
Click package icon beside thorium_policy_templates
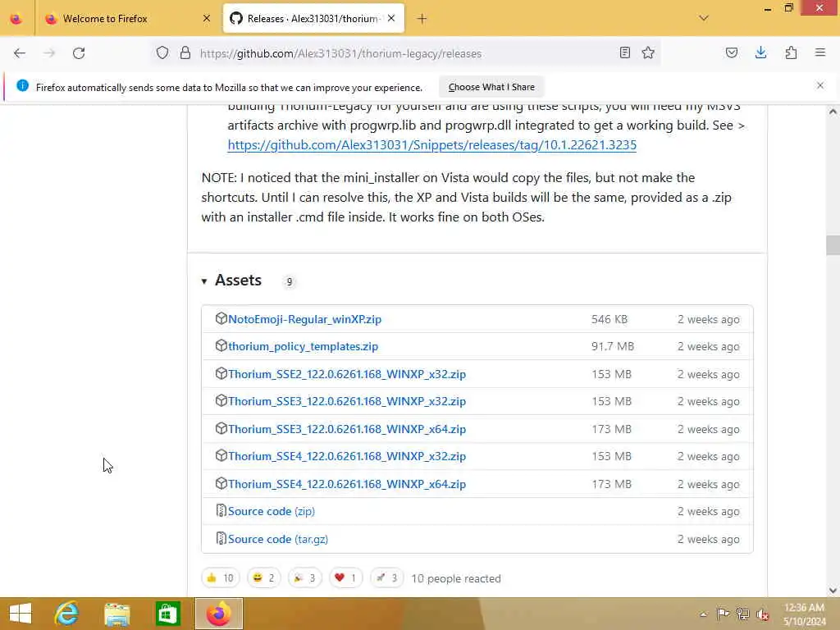(x=221, y=346)
